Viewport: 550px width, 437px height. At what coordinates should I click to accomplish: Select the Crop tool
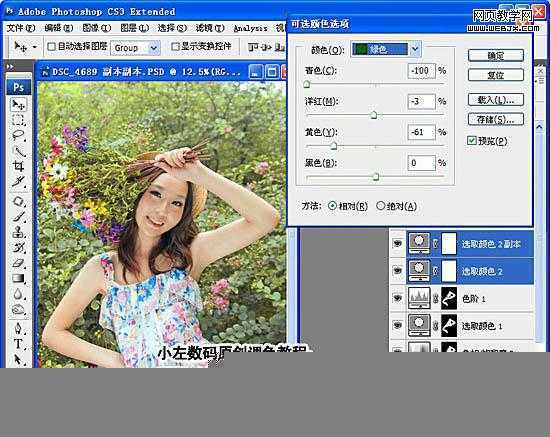tap(18, 166)
